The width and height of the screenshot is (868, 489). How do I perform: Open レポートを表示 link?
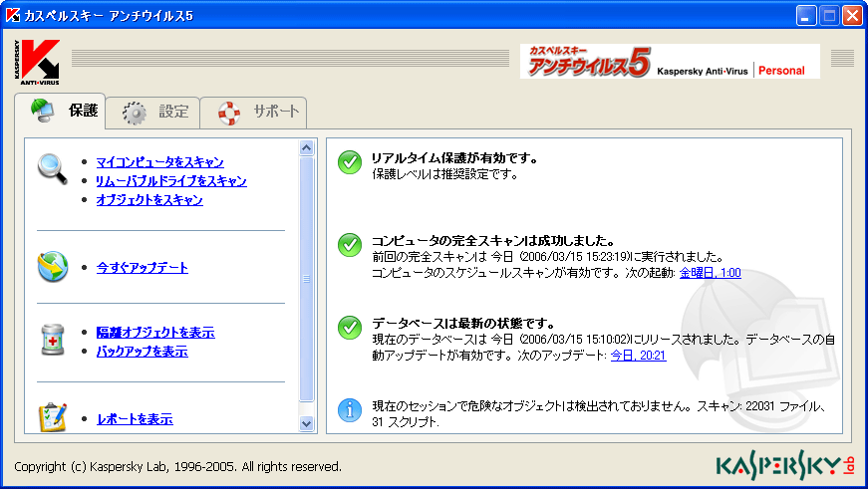(135, 419)
